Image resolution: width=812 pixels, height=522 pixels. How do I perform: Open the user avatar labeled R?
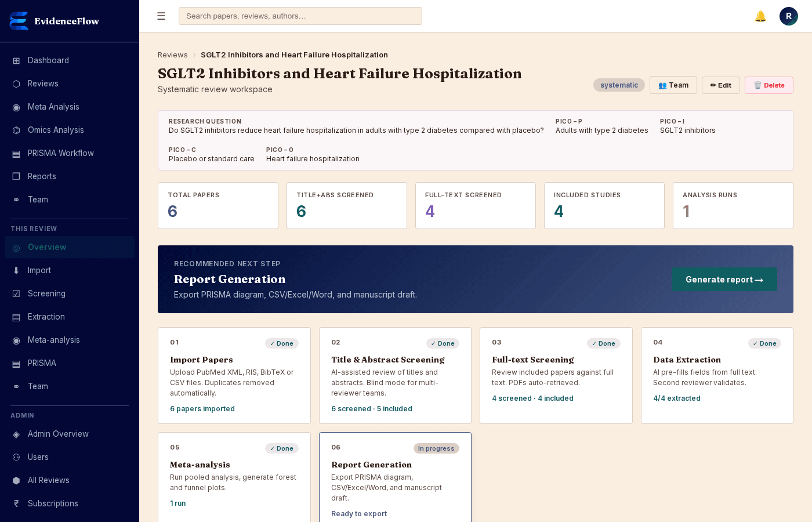[x=789, y=16]
